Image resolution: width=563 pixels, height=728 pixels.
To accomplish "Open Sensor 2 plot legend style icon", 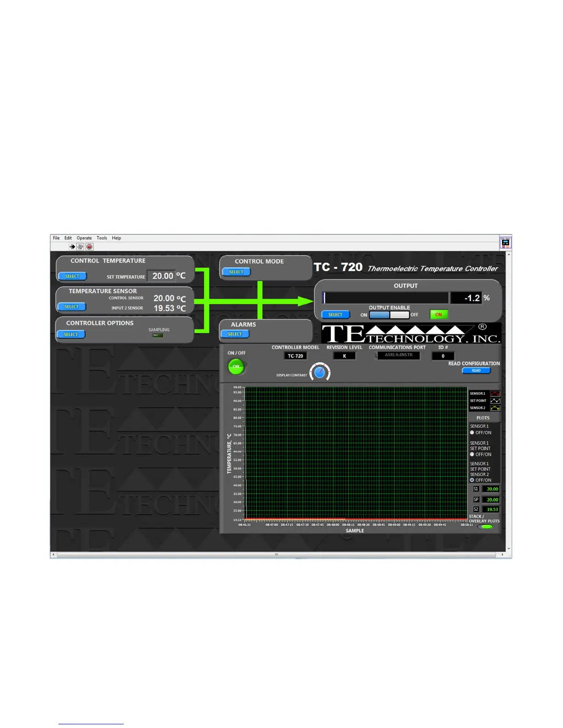I will [x=495, y=408].
